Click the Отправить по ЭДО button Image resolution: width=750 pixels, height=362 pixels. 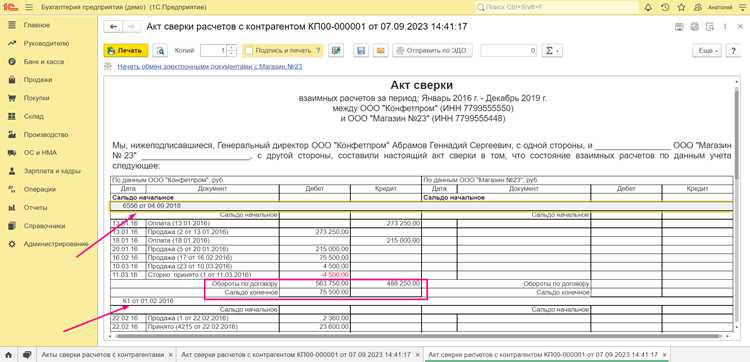tap(432, 51)
